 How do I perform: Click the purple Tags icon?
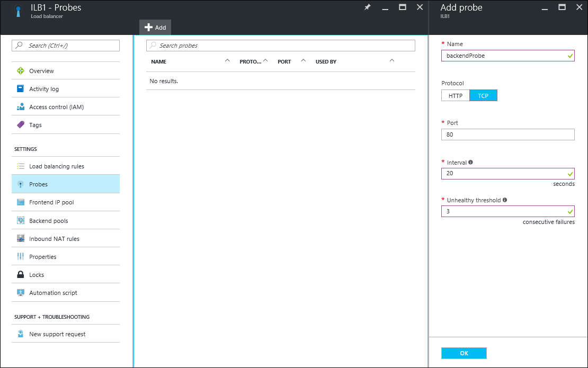pos(21,125)
